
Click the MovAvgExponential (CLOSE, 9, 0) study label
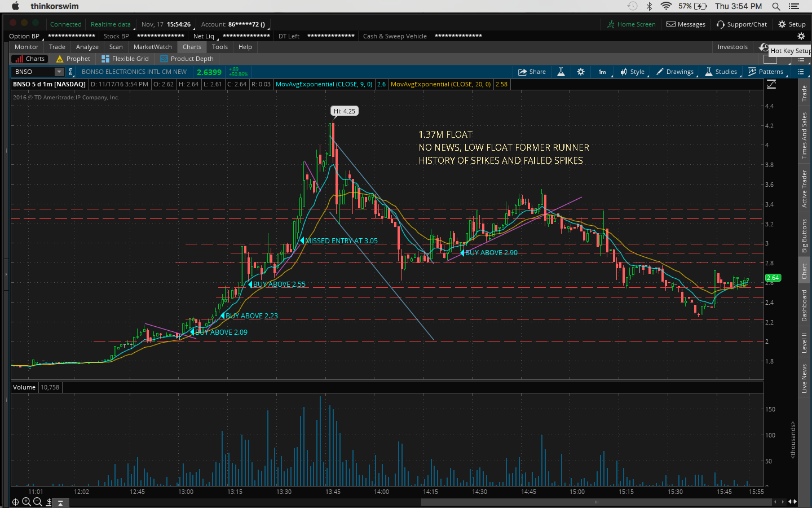pos(324,84)
